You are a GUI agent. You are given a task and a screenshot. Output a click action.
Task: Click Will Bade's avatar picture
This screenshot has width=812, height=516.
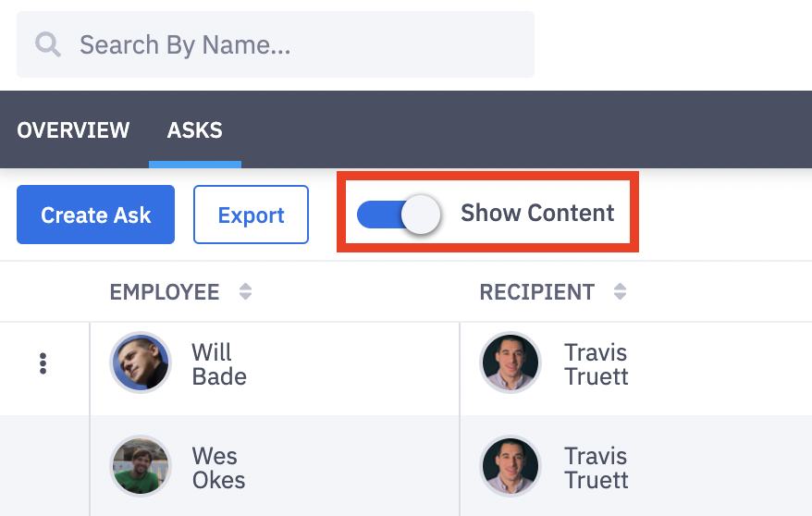pos(141,363)
